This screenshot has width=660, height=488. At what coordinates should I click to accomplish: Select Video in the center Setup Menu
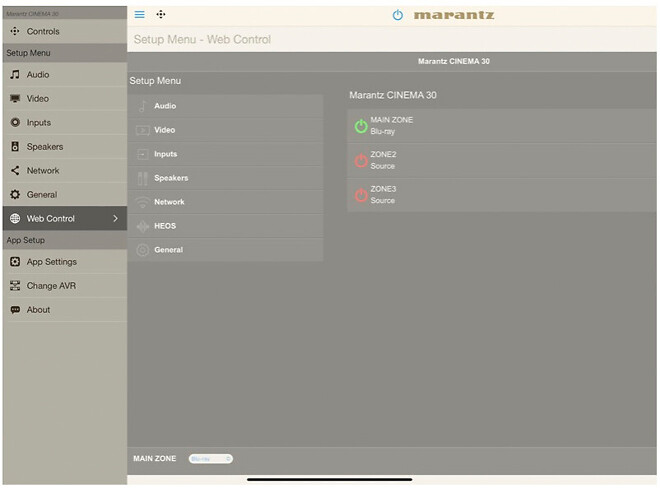(225, 130)
